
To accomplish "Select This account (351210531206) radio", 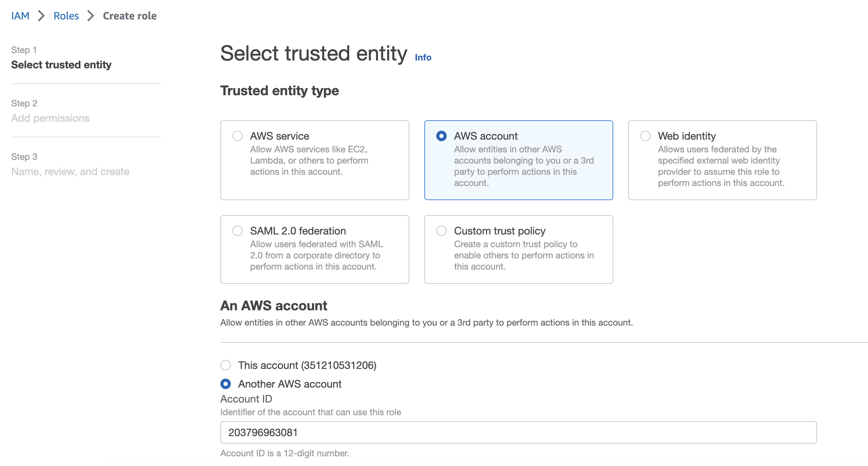I will tap(226, 365).
